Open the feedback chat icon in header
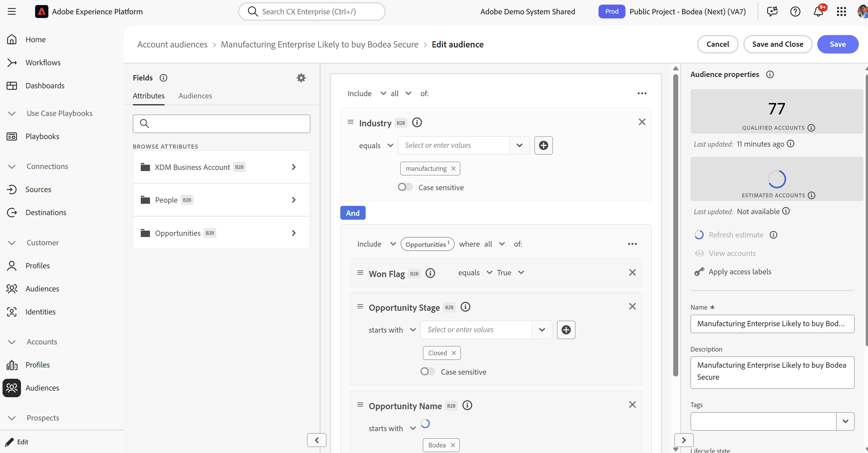Screen dimensions: 868x453 772,12
